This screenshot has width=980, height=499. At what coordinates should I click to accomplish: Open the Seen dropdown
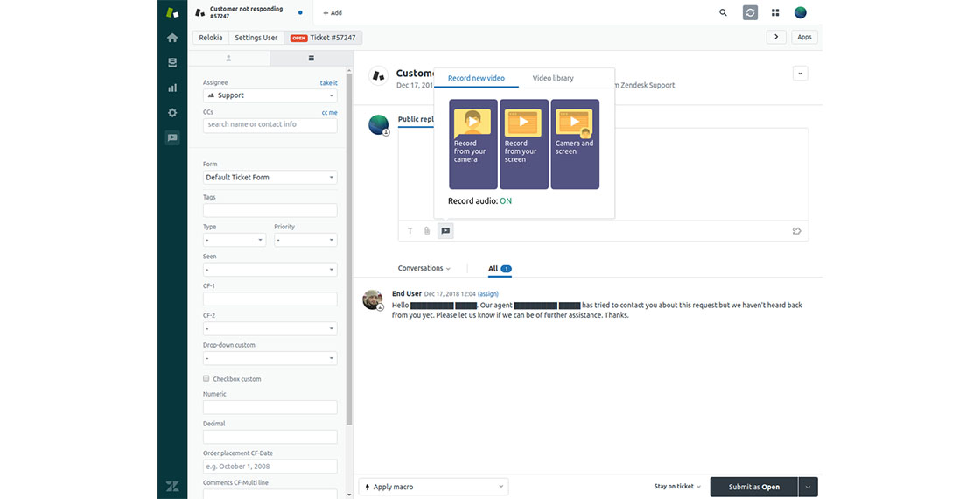(270, 270)
